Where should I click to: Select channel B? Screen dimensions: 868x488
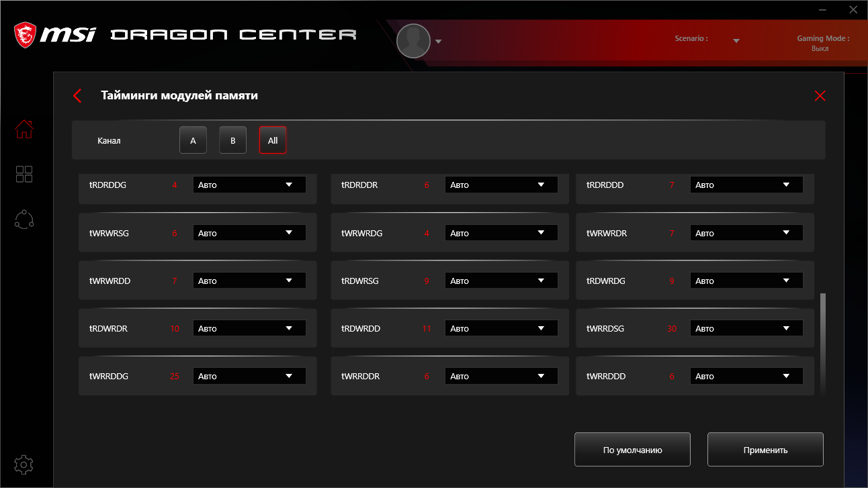233,140
